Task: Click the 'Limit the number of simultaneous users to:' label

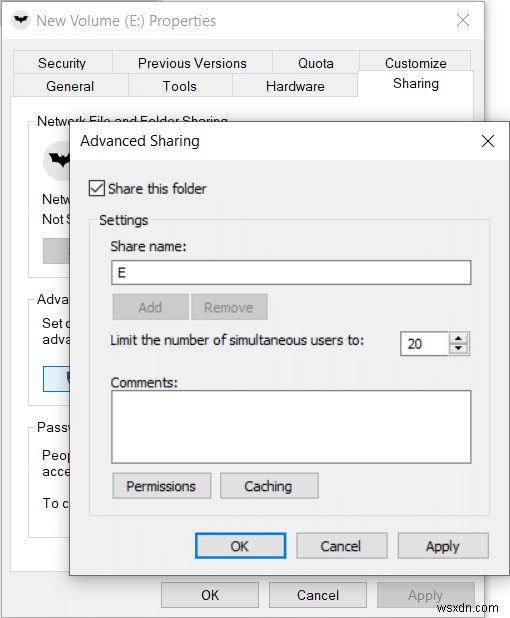Action: click(x=237, y=340)
